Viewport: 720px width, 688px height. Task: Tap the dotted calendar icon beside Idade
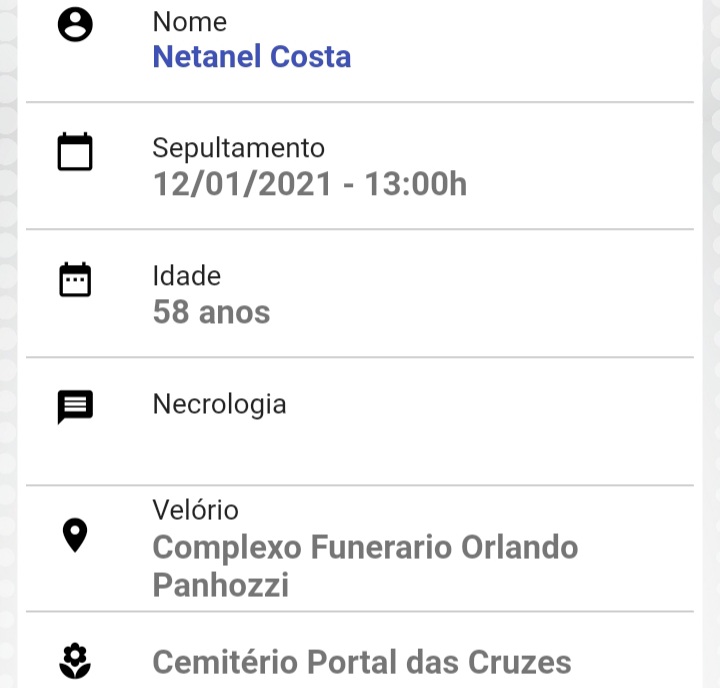[x=75, y=279]
